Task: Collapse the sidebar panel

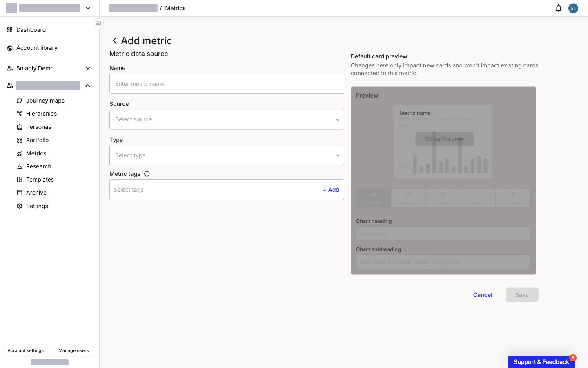Action: 99,23
